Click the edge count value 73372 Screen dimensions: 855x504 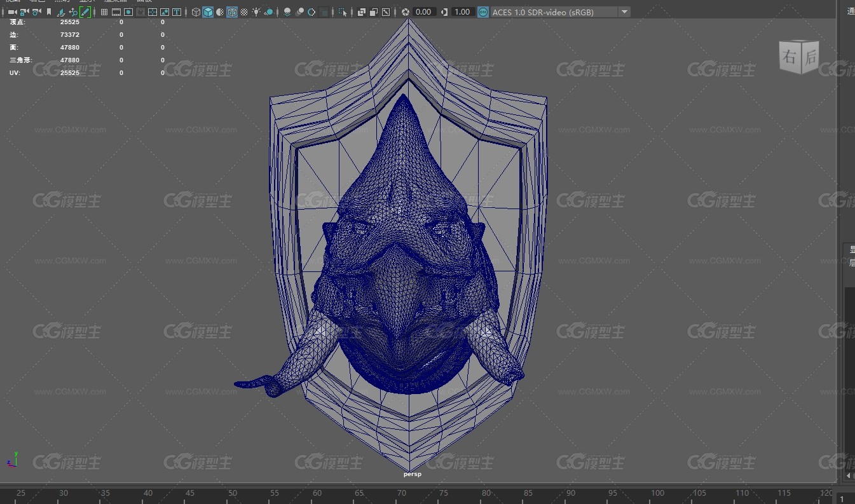click(x=70, y=35)
